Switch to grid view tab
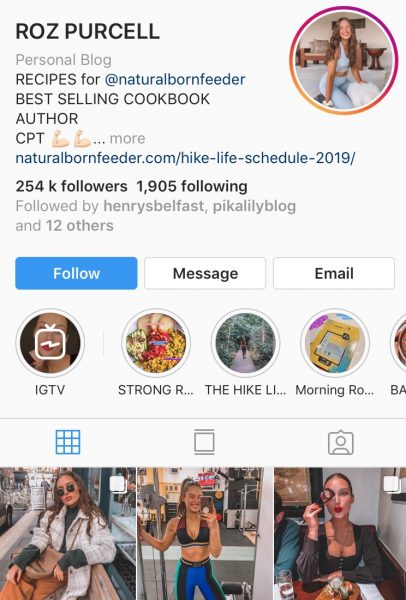Viewport: 406px width, 600px height. 68,442
